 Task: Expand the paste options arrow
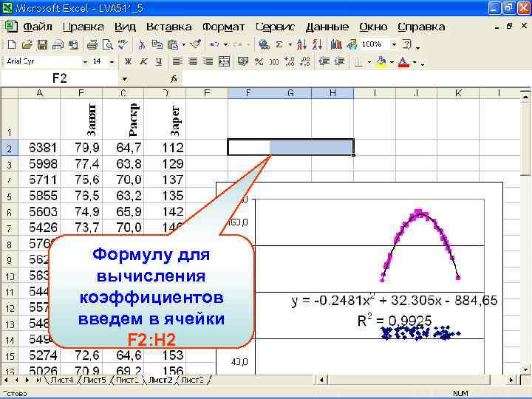(x=183, y=44)
